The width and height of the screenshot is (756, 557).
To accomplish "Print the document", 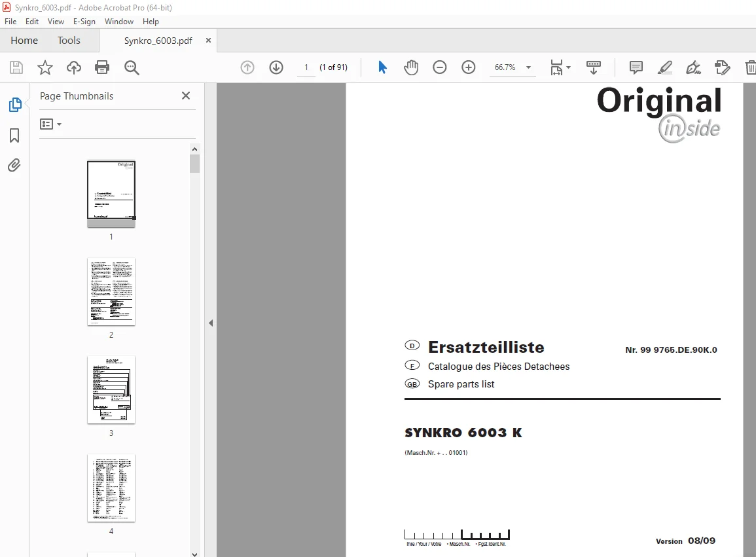I will coord(102,67).
